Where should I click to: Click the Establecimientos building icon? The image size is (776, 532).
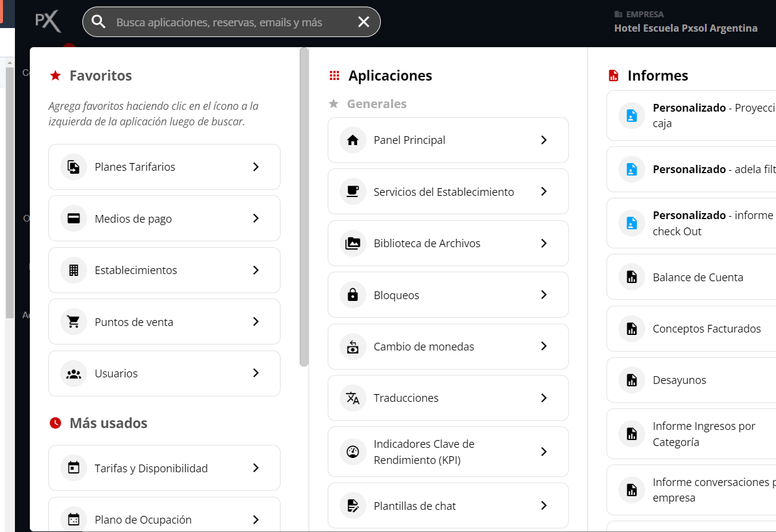(x=73, y=270)
